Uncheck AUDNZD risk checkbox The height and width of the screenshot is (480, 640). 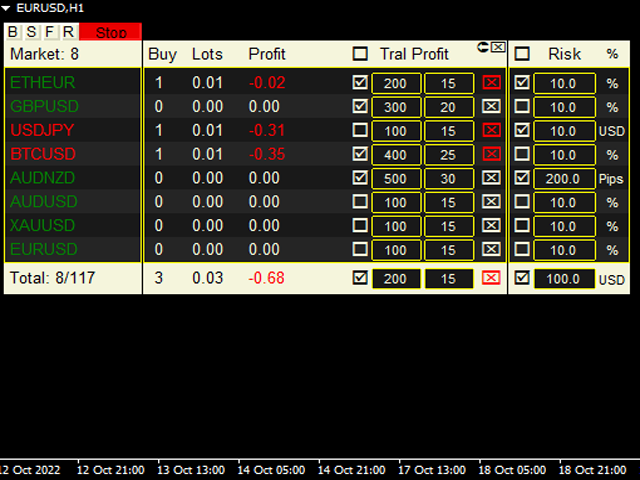coord(522,178)
